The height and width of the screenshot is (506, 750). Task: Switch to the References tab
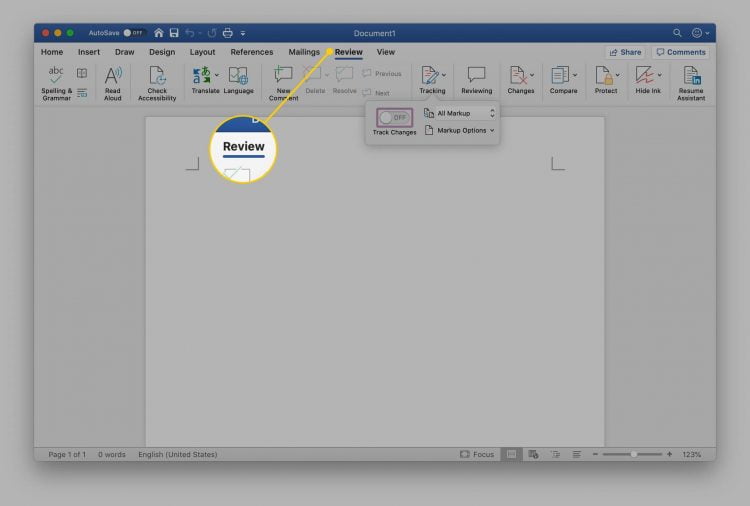pyautogui.click(x=252, y=52)
